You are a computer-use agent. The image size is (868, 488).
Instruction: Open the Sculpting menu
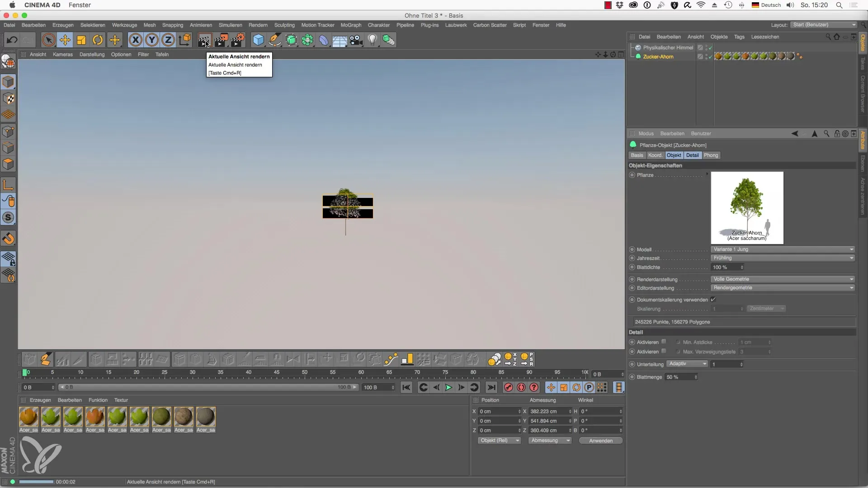(284, 25)
